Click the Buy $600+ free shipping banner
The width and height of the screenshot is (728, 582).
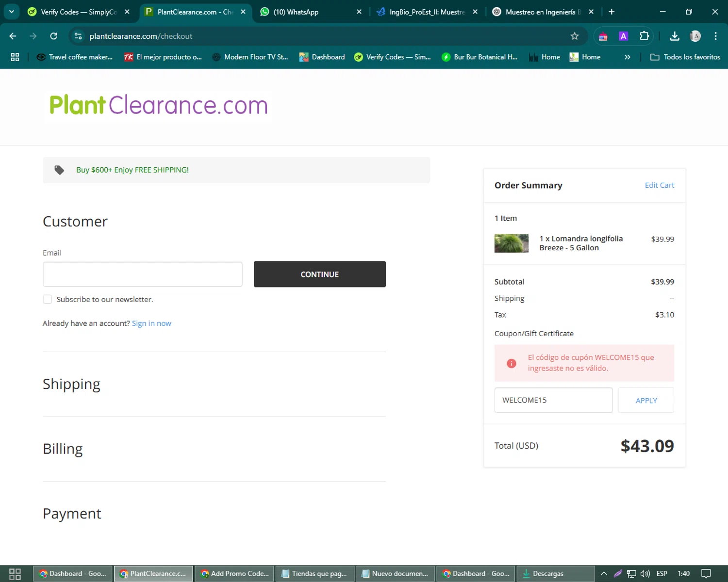(x=236, y=170)
